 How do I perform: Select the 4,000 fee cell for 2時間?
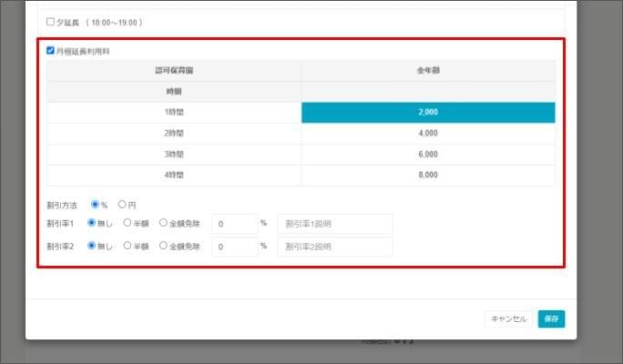(427, 134)
